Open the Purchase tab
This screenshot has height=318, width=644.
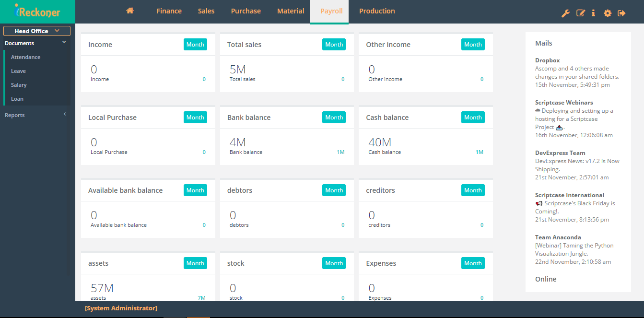tap(246, 11)
